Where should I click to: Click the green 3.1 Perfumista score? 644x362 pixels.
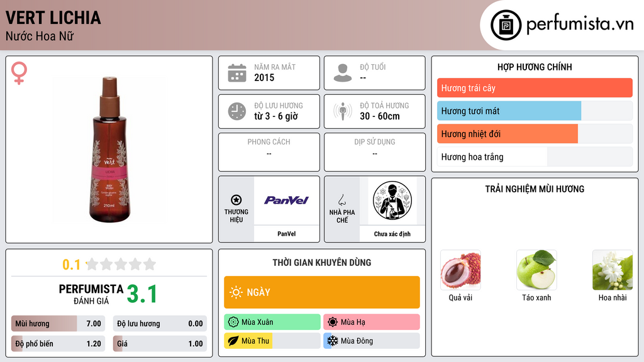142,294
